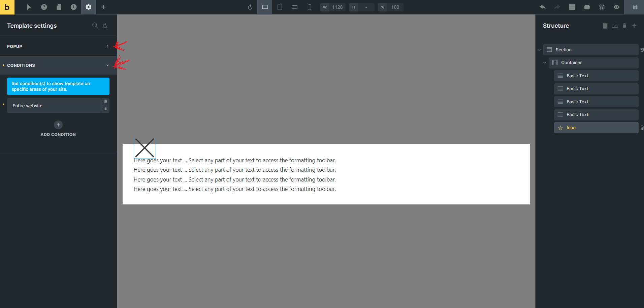Delete the Entire website condition
Screen dimensions: 644x308
(x=105, y=109)
